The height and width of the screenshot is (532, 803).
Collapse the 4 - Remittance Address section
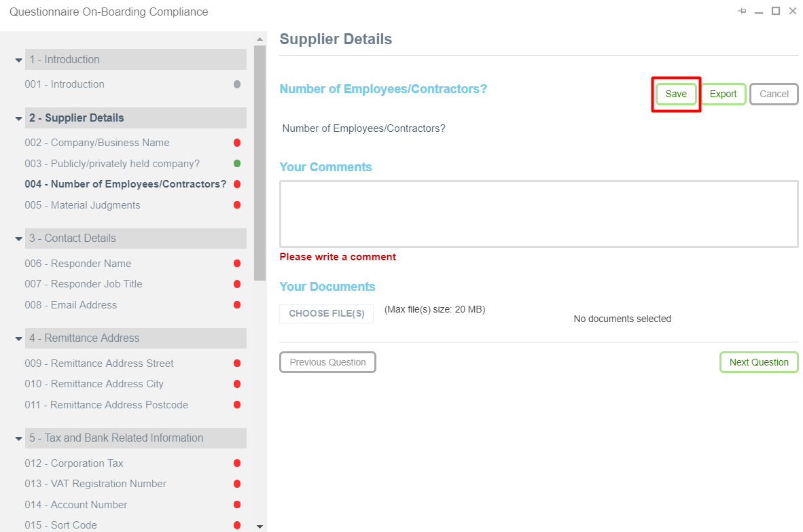[19, 338]
